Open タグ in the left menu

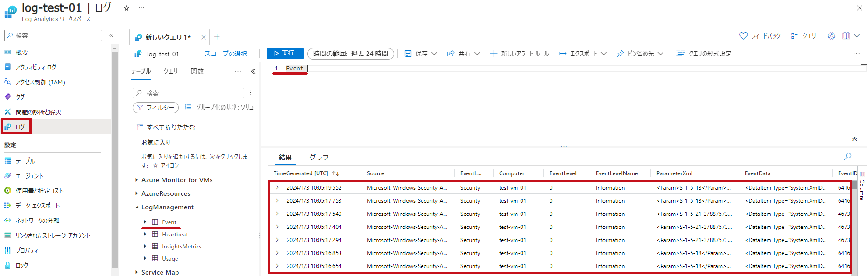(21, 97)
